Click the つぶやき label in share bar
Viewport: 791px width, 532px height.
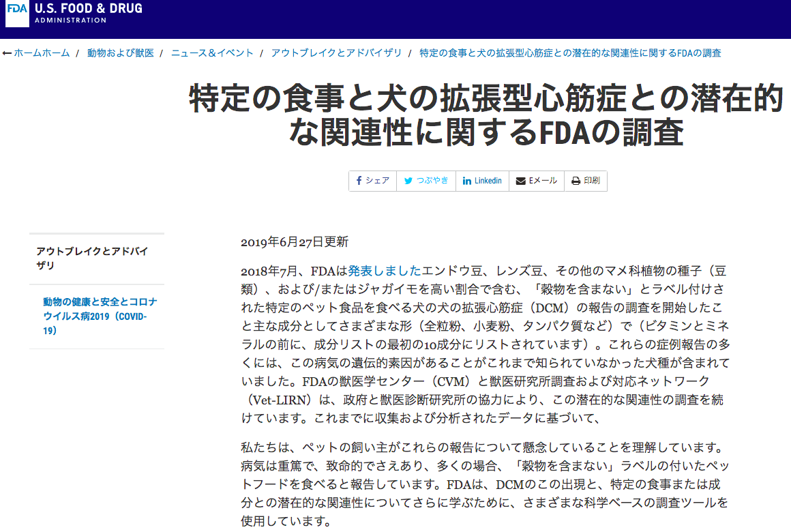(432, 181)
